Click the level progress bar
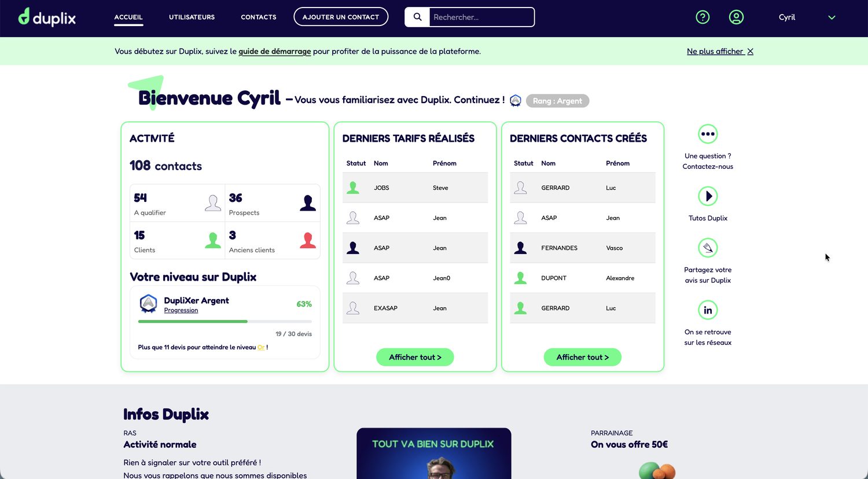The image size is (868, 479). [x=225, y=321]
